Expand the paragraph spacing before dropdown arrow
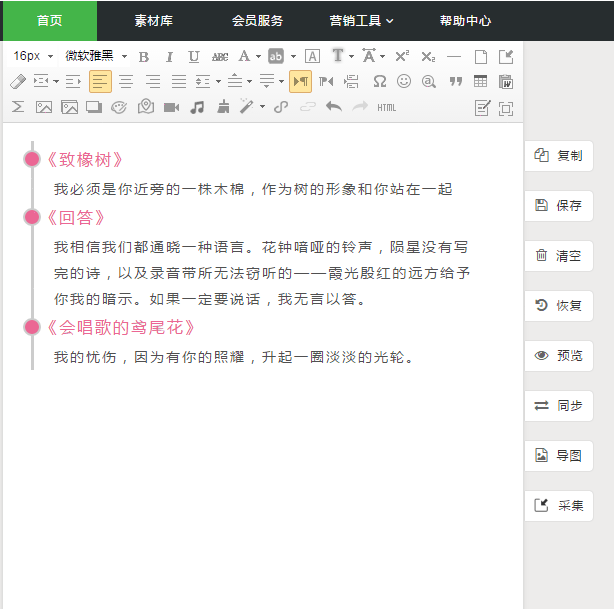 tap(249, 82)
